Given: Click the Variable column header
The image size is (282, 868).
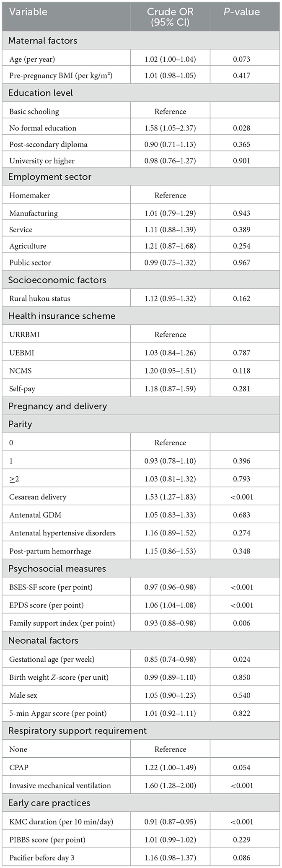Looking at the screenshot, I should click(x=28, y=12).
